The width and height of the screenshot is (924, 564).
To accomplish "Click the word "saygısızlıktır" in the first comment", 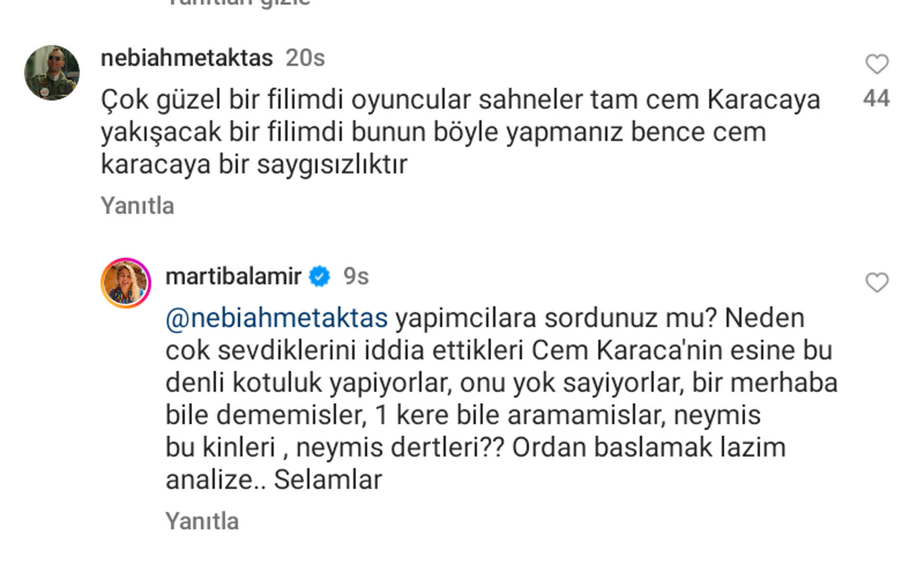I will [x=332, y=164].
